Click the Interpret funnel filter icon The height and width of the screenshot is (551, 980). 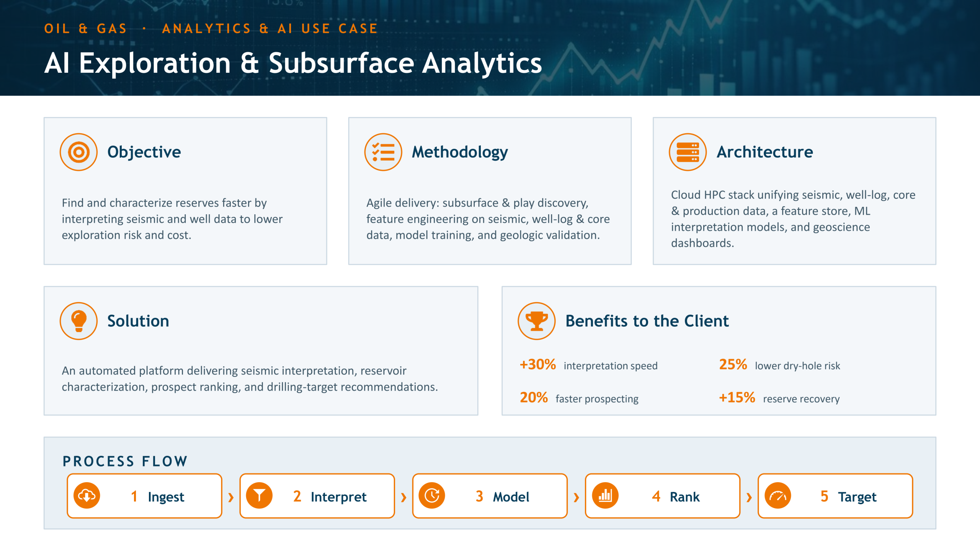[260, 496]
